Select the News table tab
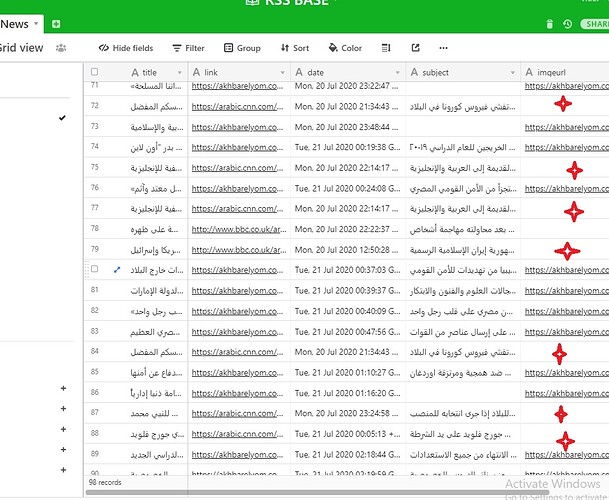 coord(15,24)
